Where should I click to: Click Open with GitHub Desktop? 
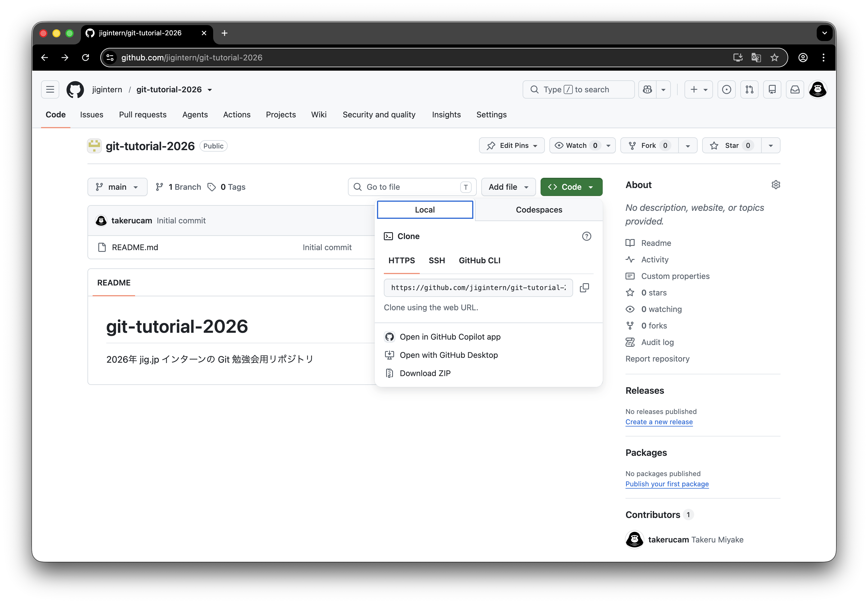(x=441, y=355)
